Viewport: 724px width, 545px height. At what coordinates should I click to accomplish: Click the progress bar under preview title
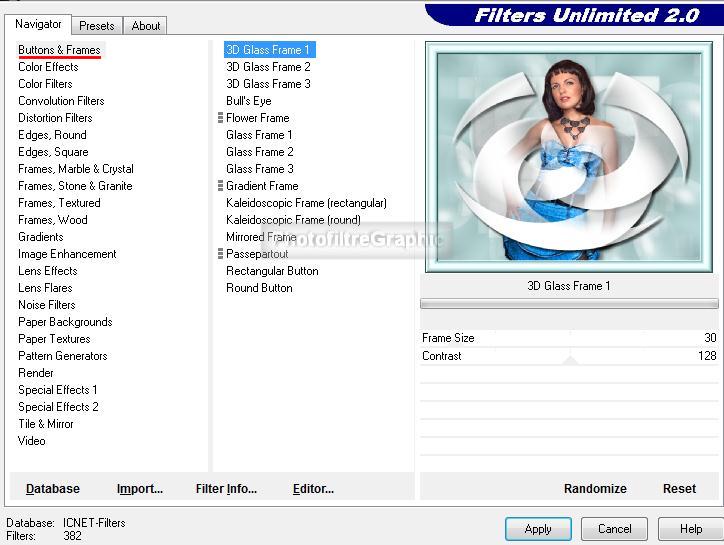(569, 303)
